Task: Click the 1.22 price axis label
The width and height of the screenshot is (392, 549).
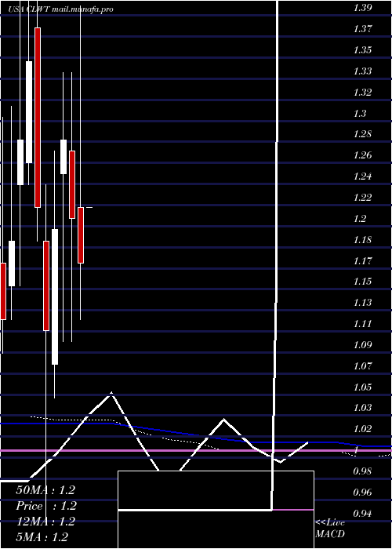Action: click(x=362, y=198)
